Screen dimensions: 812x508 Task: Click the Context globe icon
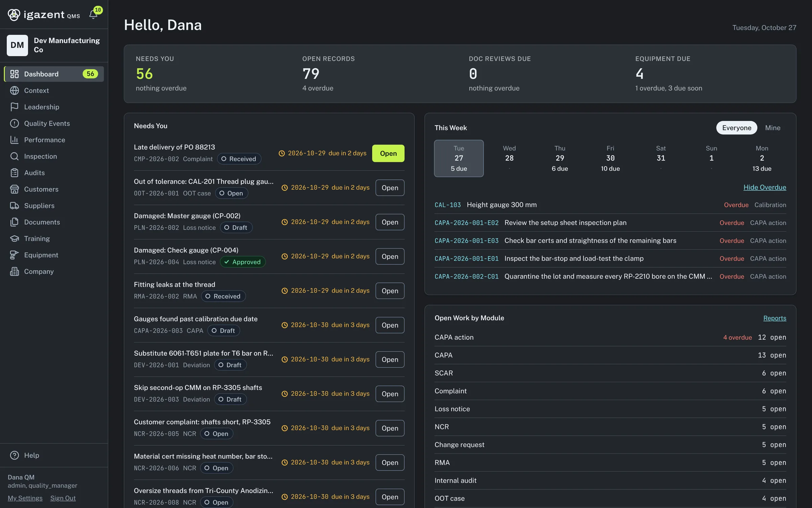[x=14, y=90]
